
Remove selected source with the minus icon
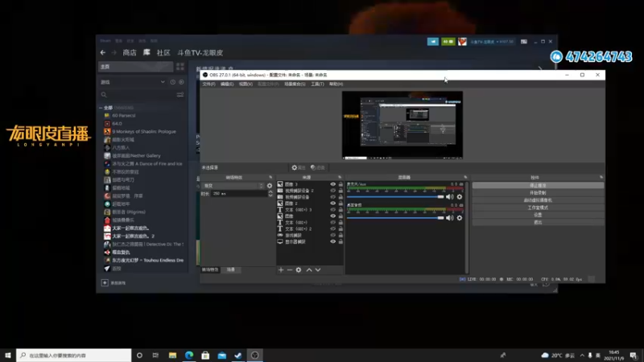(290, 269)
